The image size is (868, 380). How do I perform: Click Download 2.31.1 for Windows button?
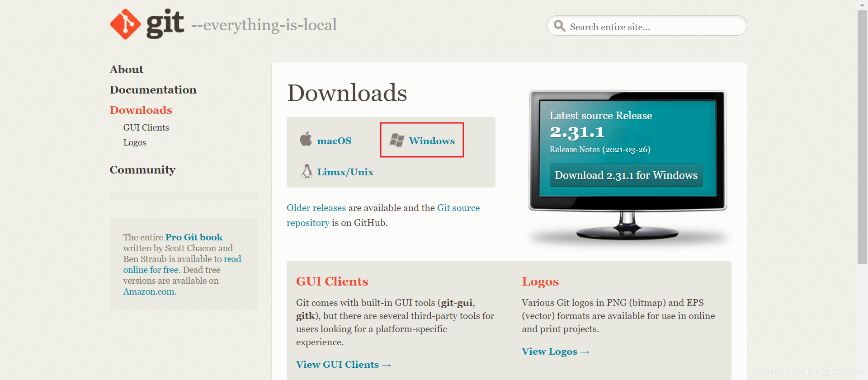tap(626, 175)
